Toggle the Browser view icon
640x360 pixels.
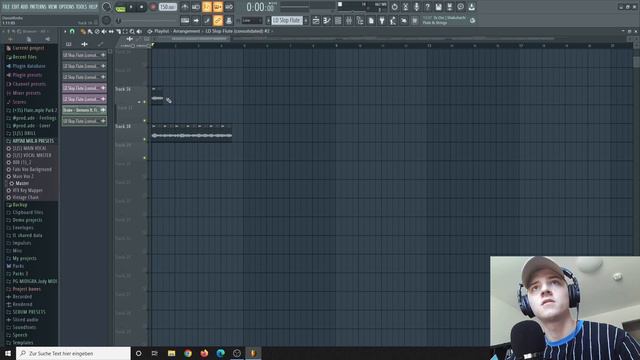coord(360,20)
